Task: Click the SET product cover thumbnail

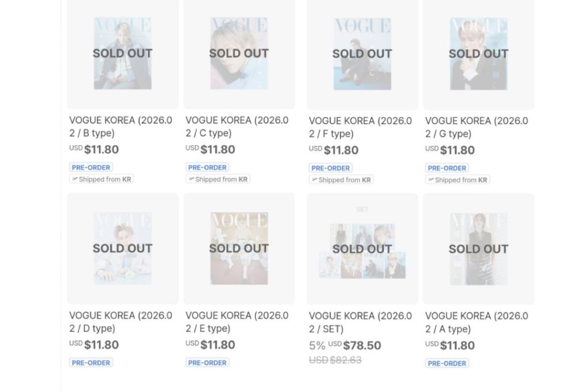Action: [x=362, y=248]
